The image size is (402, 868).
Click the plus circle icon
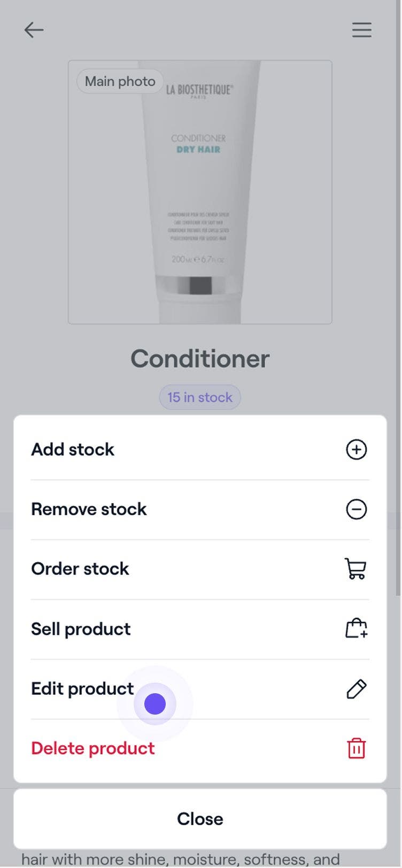[356, 449]
